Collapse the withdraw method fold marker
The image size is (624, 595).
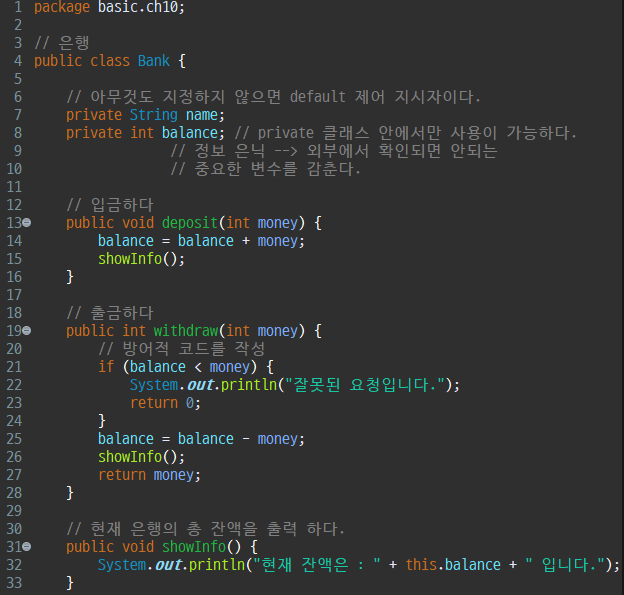click(x=27, y=331)
